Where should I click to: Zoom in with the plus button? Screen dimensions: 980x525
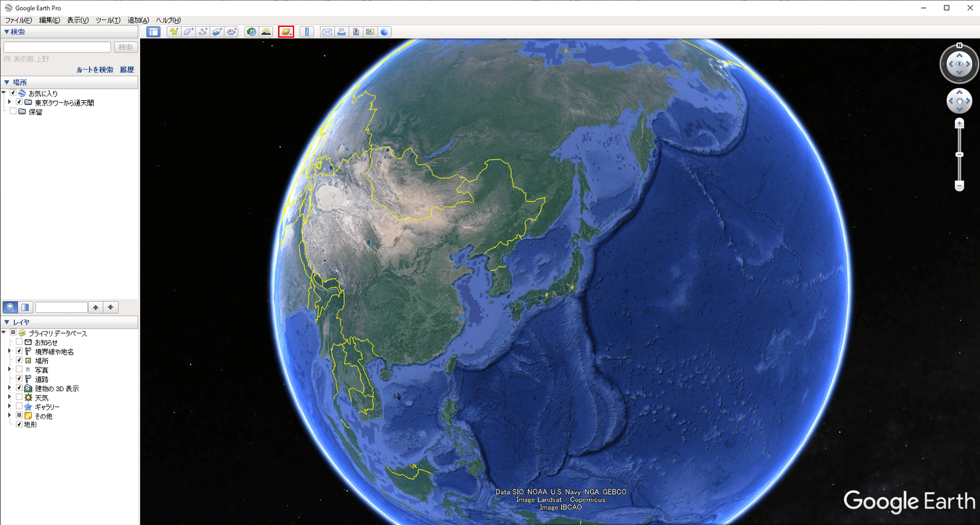click(x=959, y=124)
